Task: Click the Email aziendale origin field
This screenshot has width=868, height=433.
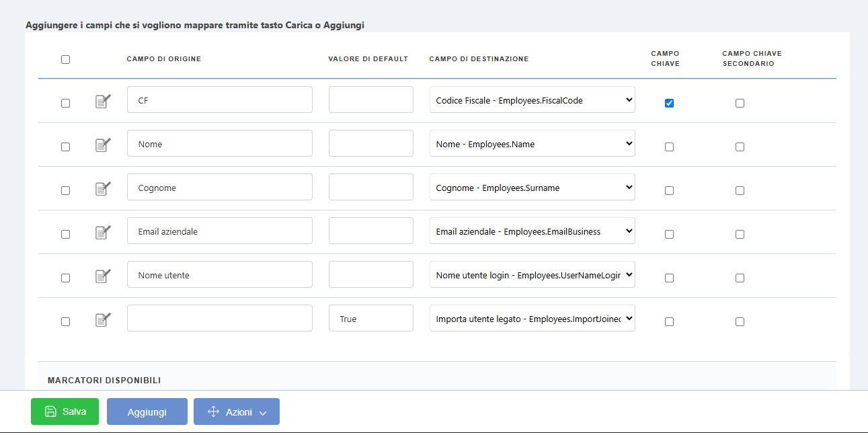Action: pos(220,231)
